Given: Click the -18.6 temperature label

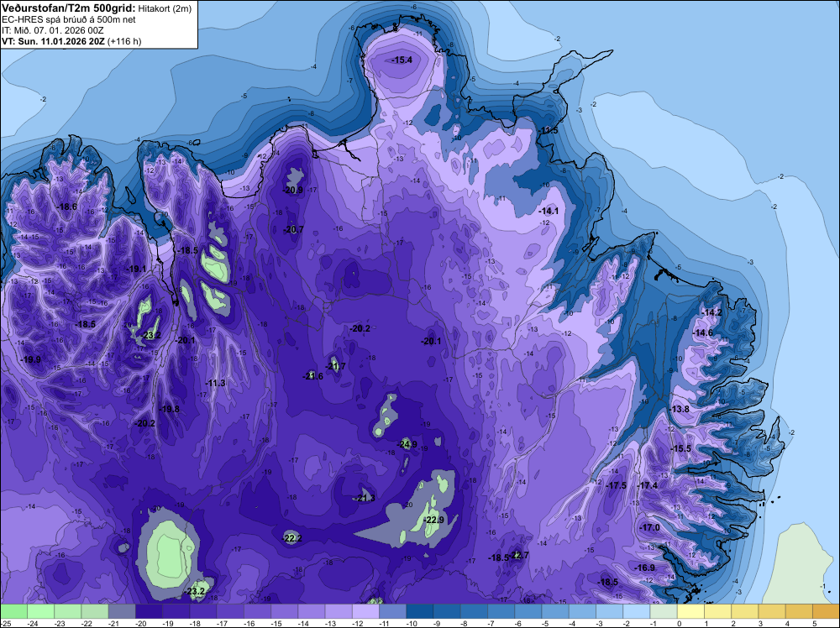Looking at the screenshot, I should coord(67,207).
